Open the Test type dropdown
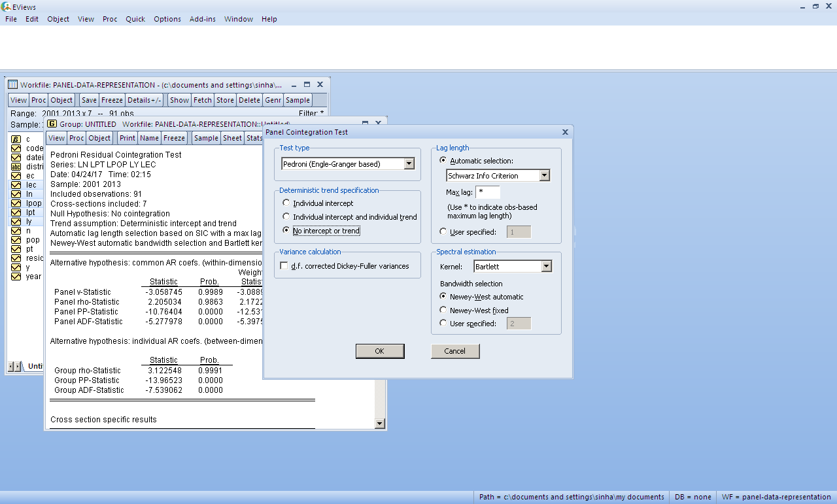837x504 pixels. click(409, 164)
